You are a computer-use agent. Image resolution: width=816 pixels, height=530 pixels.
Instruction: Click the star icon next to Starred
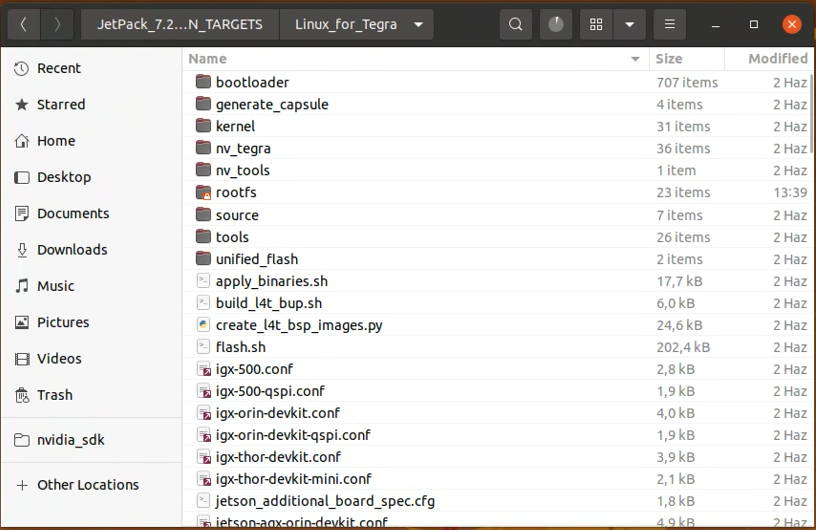coord(21,105)
